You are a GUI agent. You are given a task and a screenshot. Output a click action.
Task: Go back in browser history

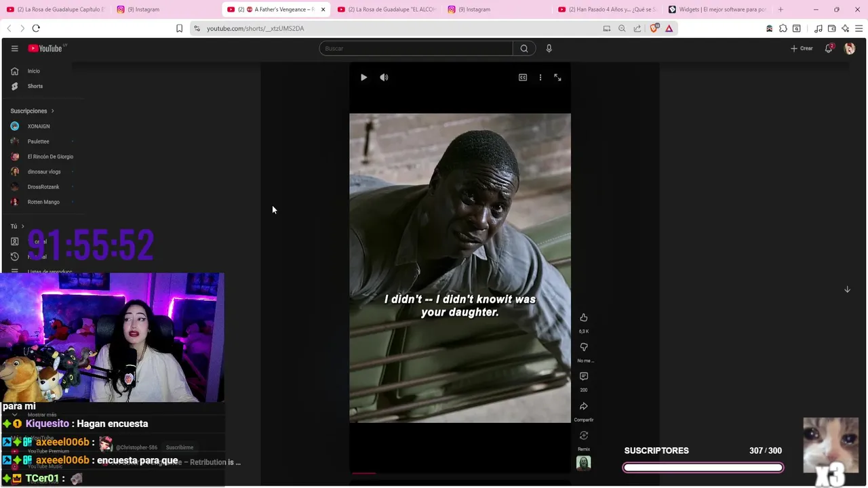point(9,28)
